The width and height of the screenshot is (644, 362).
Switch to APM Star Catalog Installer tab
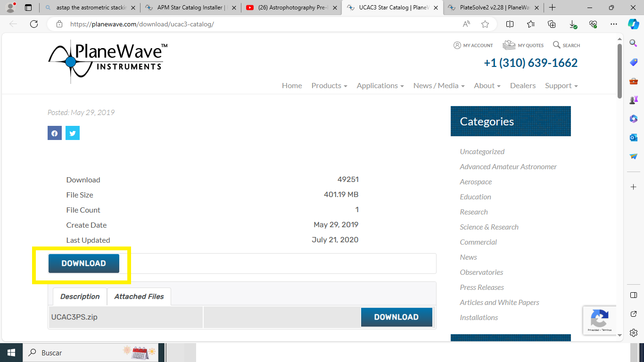[x=190, y=8]
